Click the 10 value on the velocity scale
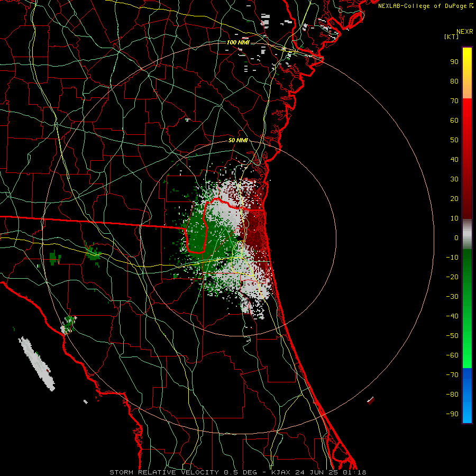 pyautogui.click(x=454, y=218)
